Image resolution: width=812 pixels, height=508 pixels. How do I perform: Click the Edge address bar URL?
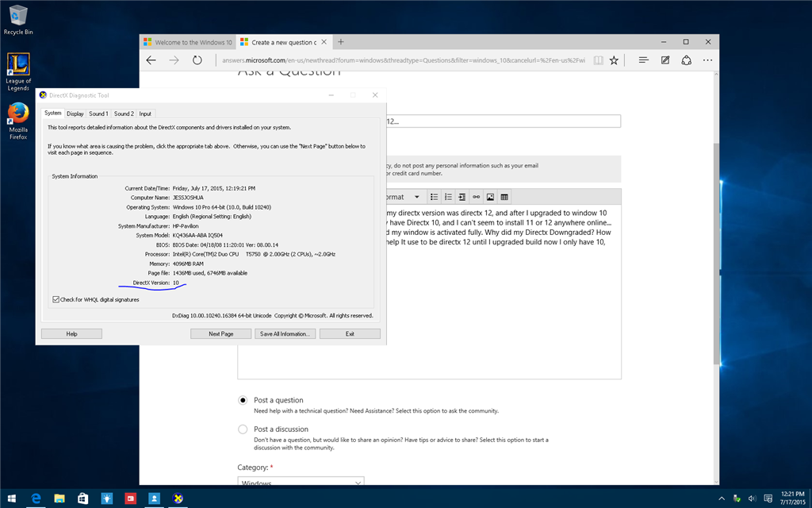[x=404, y=60]
